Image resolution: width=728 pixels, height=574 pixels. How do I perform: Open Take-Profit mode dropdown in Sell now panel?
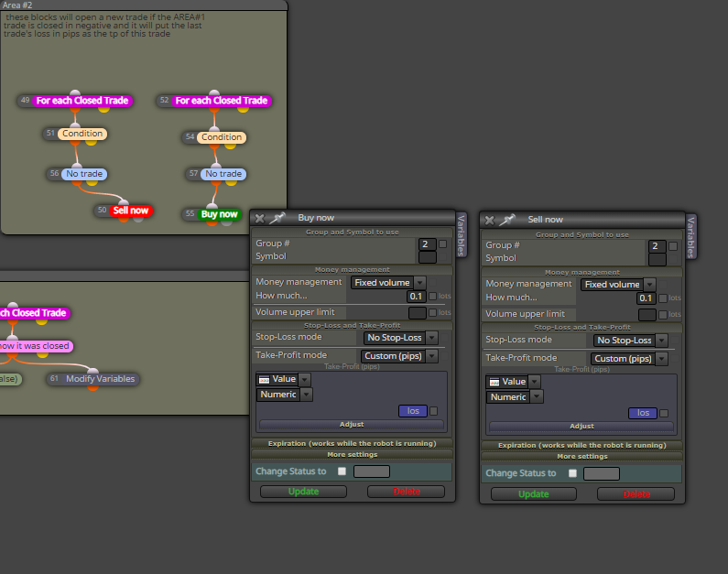629,359
